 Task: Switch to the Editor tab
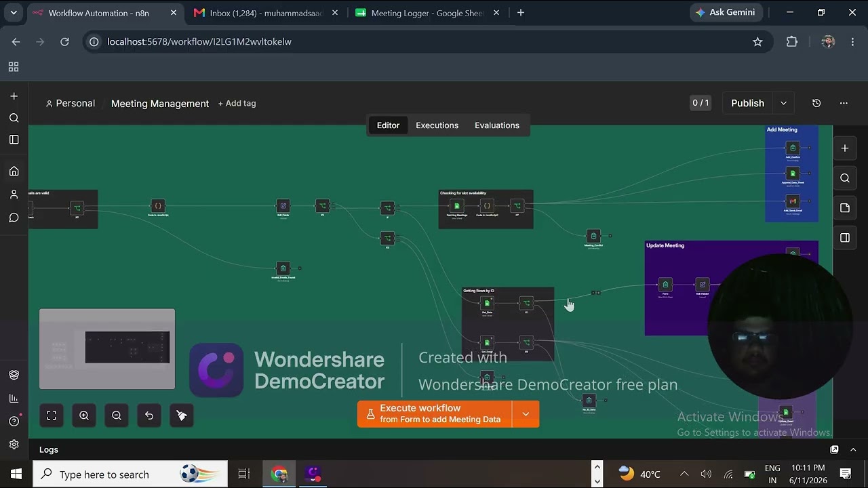tap(388, 125)
